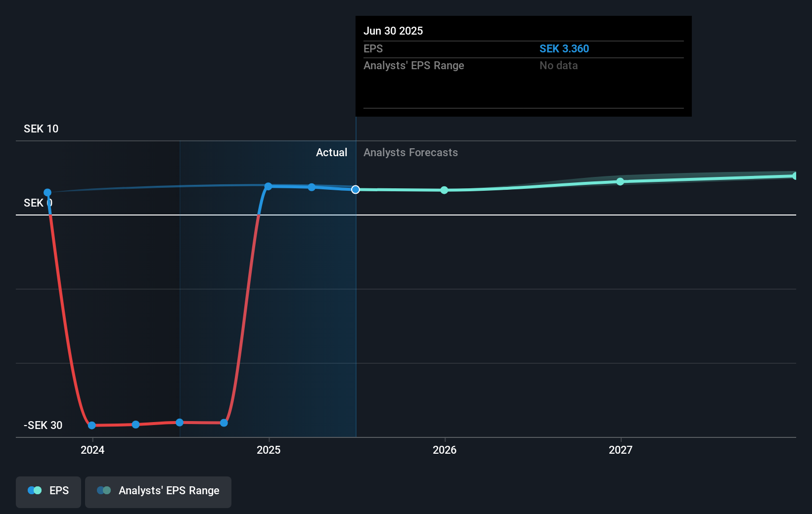Click the EPS legend blue-teal dots icon

(x=35, y=490)
